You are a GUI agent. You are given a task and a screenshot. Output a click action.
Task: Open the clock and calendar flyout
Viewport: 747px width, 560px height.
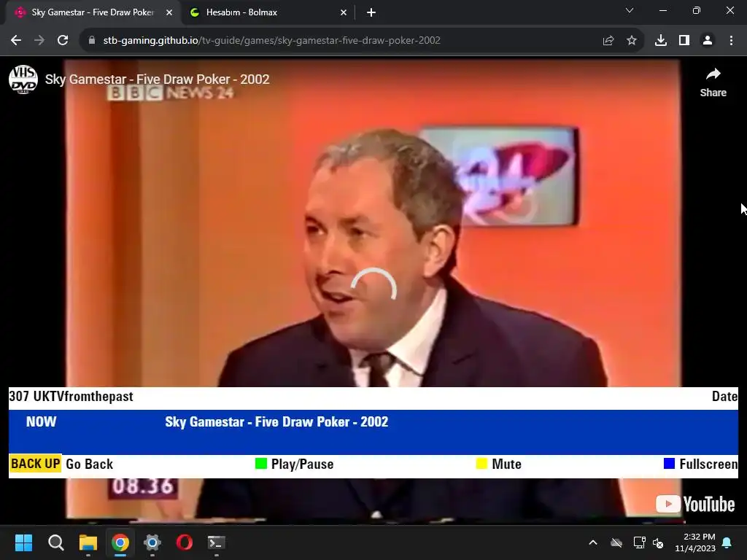tap(695, 542)
